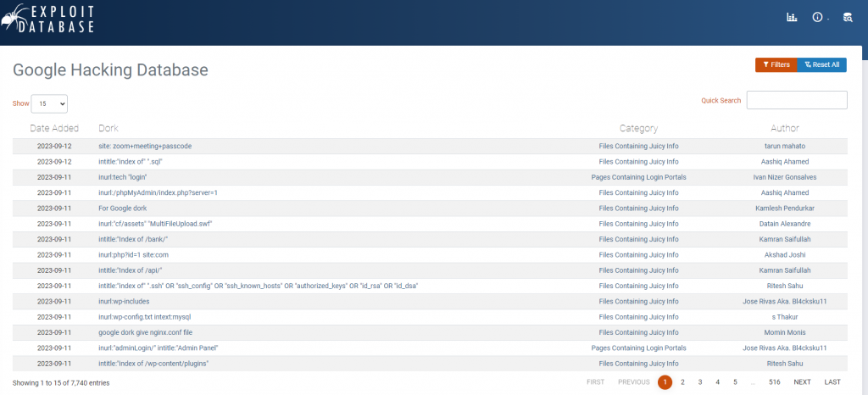Open dork intitle:"index of /wp-content/plugins"
The width and height of the screenshot is (868, 395).
pos(153,364)
